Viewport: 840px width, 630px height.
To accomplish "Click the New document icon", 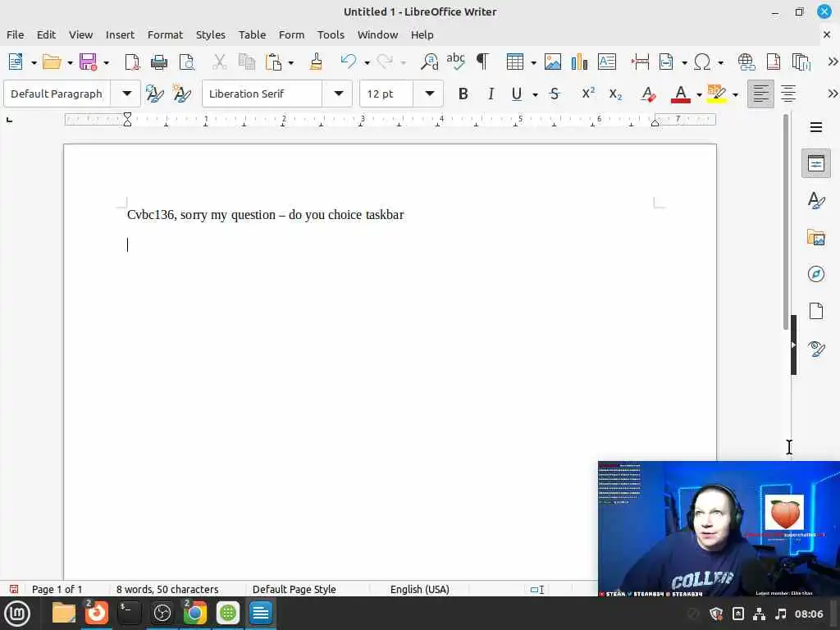I will 16,62.
